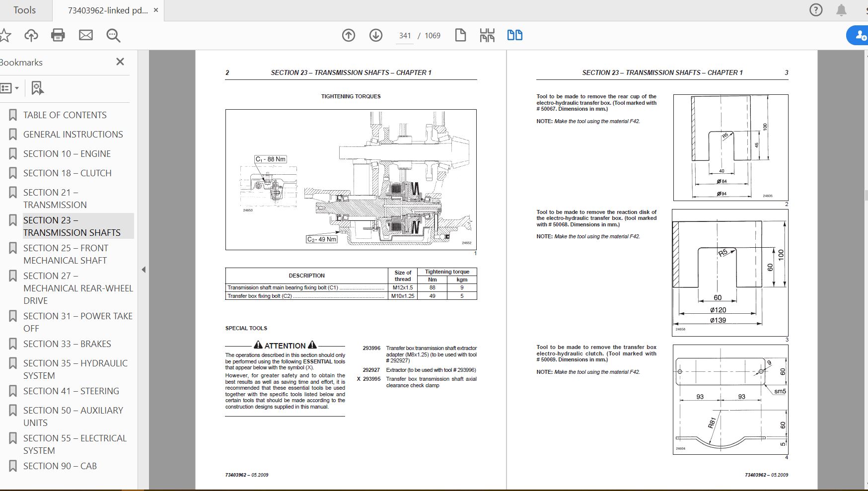Click the single page view icon

(x=460, y=35)
